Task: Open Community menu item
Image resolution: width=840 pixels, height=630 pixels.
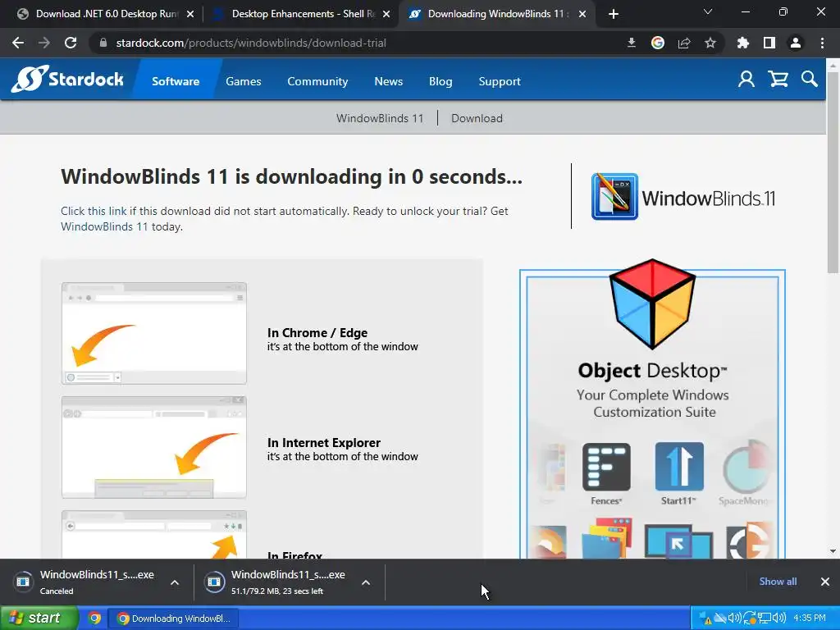Action: coord(317,81)
